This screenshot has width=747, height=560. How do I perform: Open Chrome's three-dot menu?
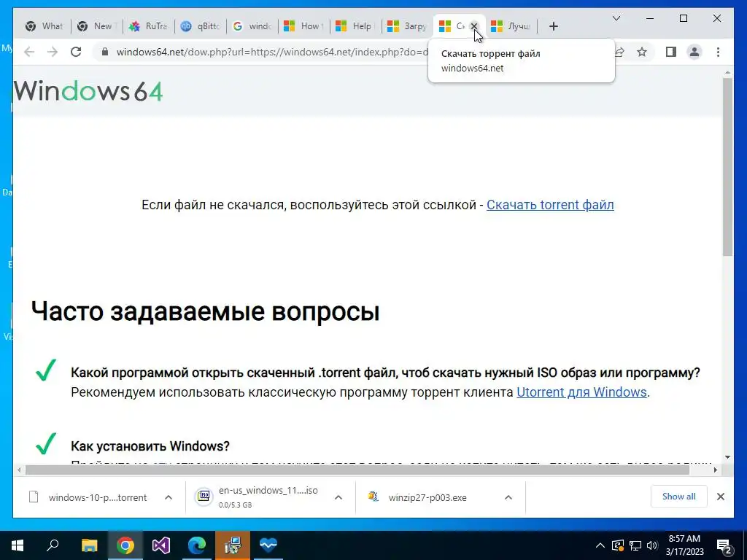718,52
